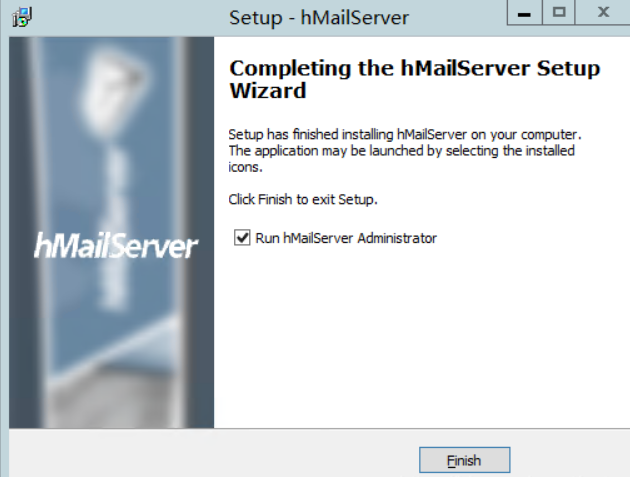Click the hMailServer logo text on banner
Viewport: 630px width, 477px height.
point(116,246)
